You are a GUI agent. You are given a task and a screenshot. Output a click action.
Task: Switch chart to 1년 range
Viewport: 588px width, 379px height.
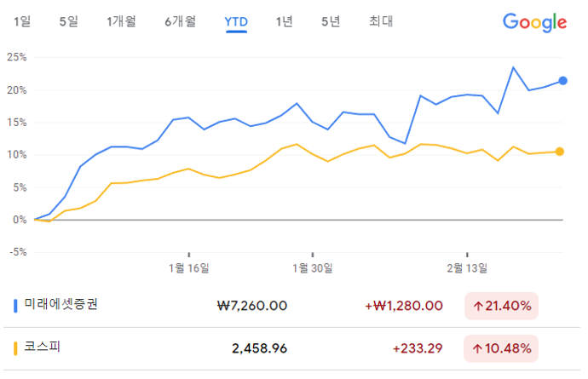pos(284,21)
